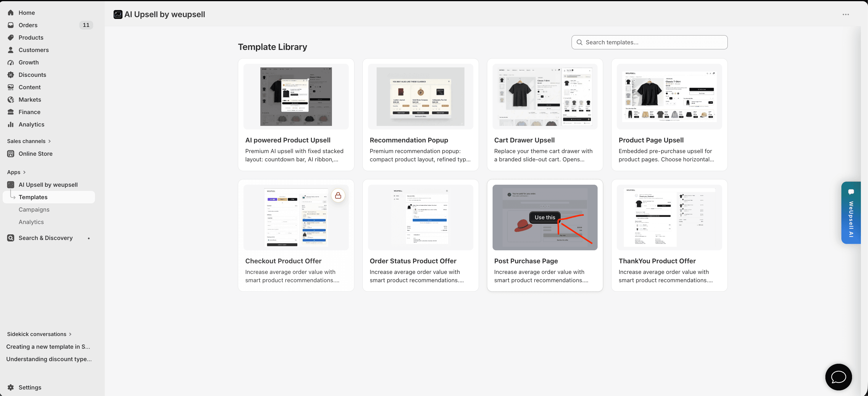Select Recommendation Popup thumbnail
This screenshot has height=396, width=868.
[x=420, y=97]
